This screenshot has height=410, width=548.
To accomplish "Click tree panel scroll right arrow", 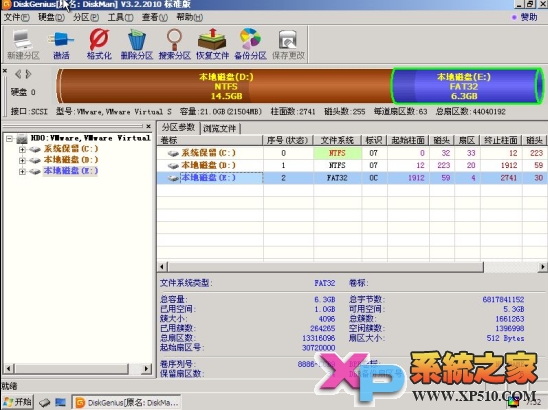I will tap(147, 368).
